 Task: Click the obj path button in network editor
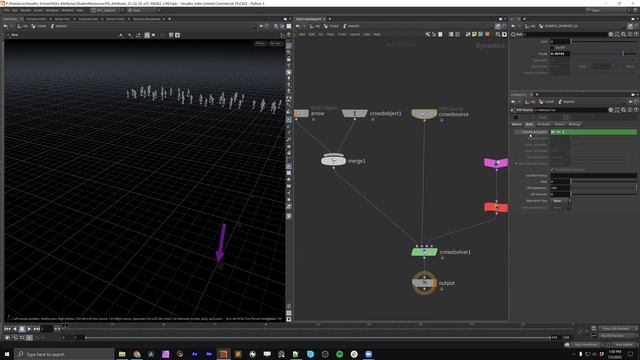pyautogui.click(x=315, y=26)
